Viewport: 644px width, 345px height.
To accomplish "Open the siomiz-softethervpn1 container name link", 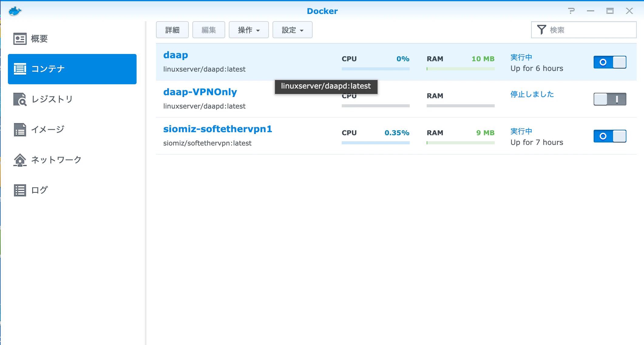I will [218, 129].
